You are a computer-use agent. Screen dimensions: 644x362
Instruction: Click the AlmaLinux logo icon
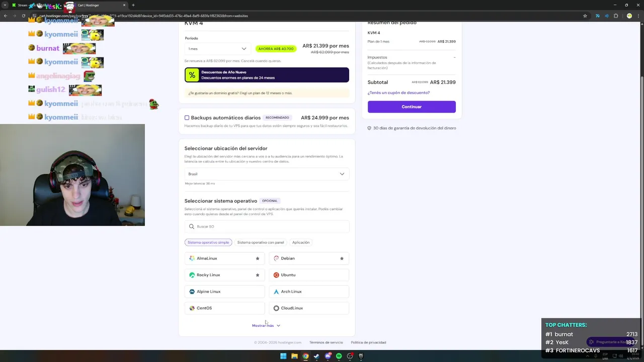tap(192, 258)
